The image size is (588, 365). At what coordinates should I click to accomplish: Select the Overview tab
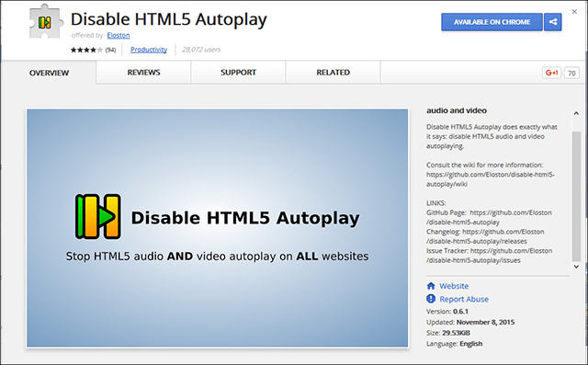[x=49, y=73]
